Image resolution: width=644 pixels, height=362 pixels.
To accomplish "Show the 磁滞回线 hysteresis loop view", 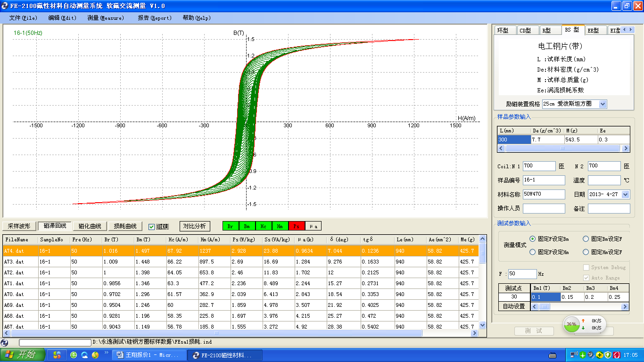I will coord(56,226).
